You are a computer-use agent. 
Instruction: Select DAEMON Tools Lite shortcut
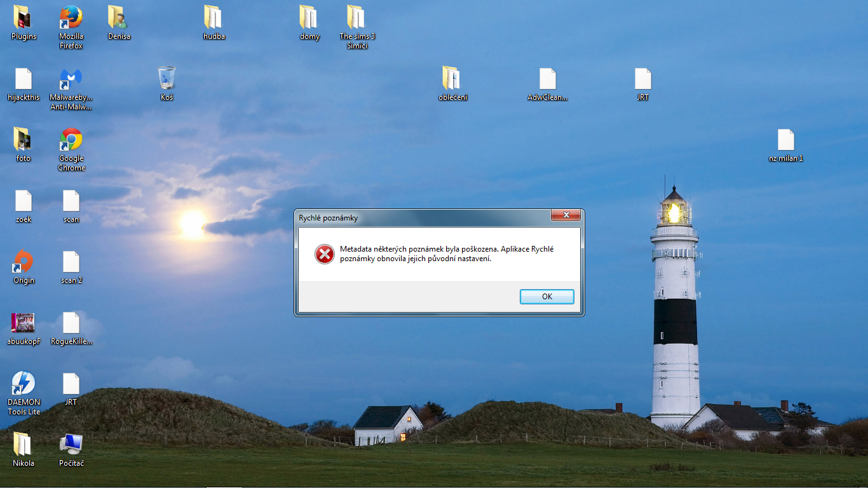(x=24, y=383)
